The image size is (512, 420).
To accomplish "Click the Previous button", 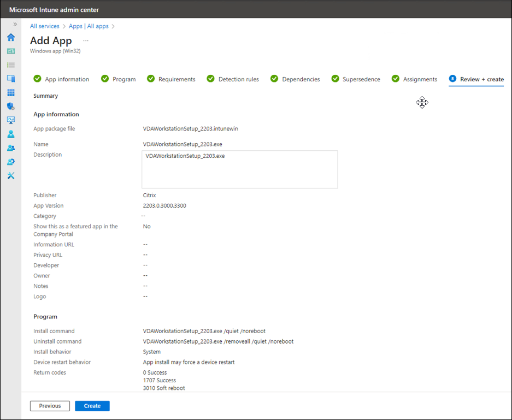I will (x=50, y=406).
